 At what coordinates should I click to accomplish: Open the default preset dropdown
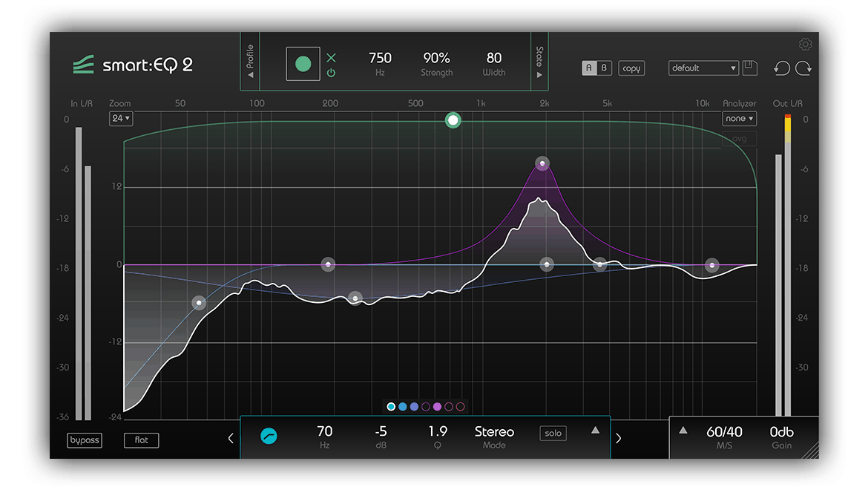tap(703, 68)
